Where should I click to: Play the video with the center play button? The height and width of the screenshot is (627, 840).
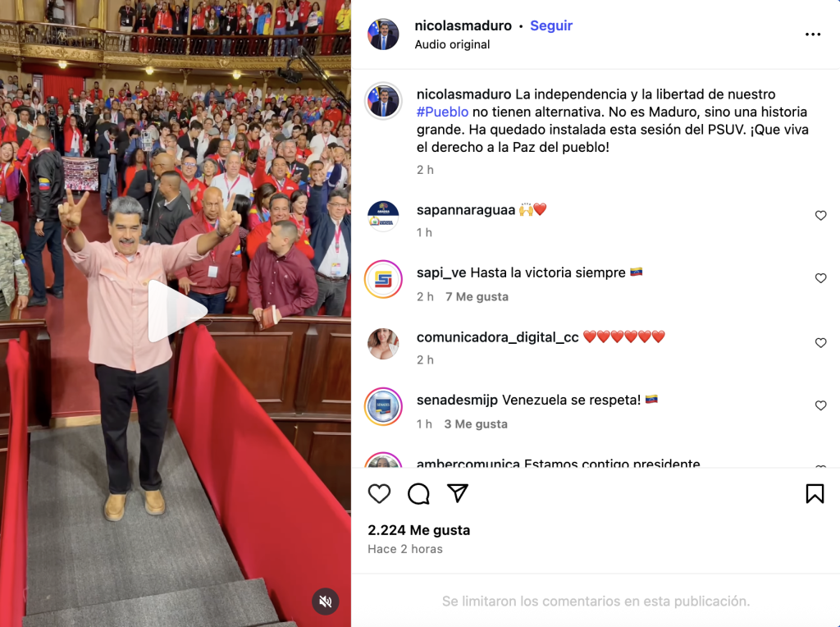coord(177,311)
